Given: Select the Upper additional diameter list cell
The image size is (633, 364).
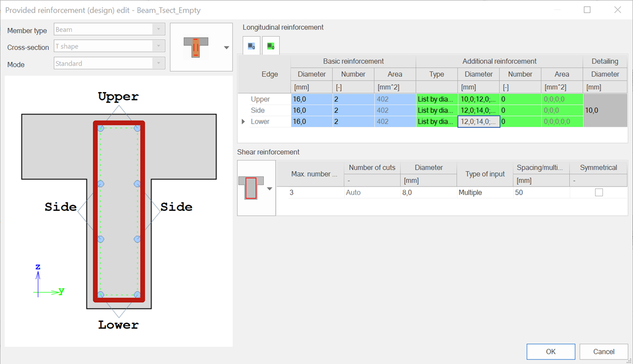Looking at the screenshot, I should pos(479,99).
